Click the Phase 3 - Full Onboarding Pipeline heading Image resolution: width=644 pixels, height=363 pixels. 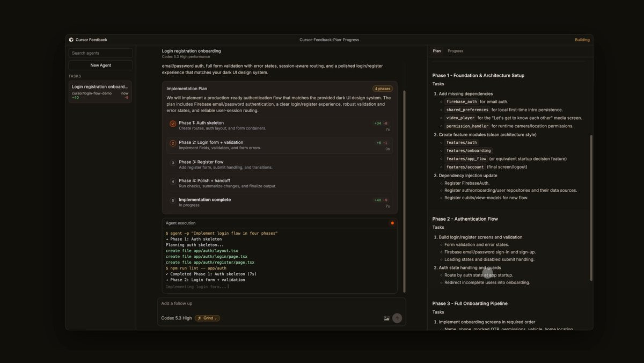tap(470, 303)
